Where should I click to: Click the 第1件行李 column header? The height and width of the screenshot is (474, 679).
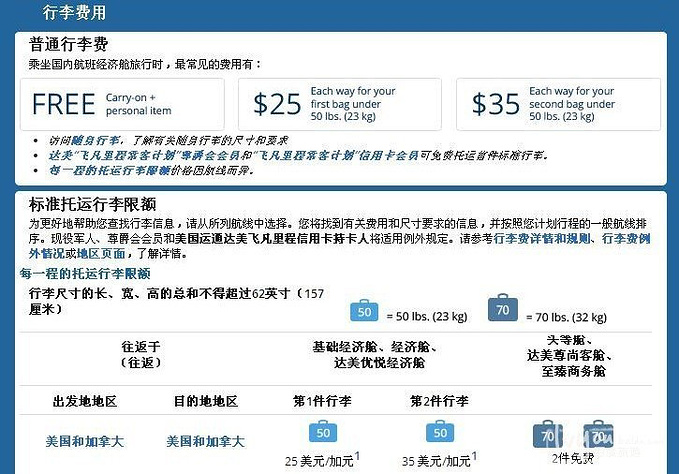[322, 401]
